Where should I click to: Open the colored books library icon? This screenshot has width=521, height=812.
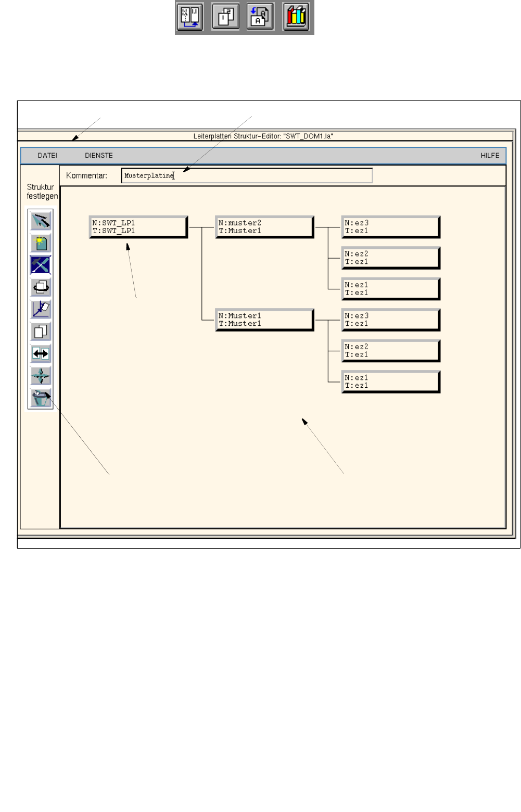(296, 17)
